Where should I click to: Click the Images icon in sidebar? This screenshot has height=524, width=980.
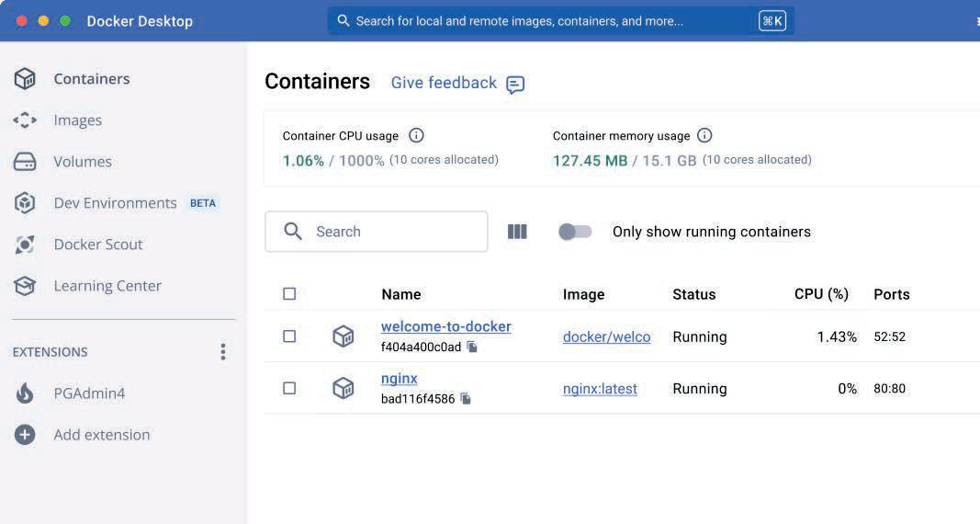25,120
